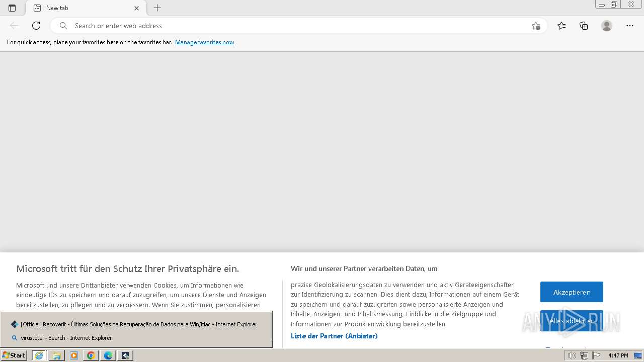Click the 4:47 PM clock

(618, 355)
